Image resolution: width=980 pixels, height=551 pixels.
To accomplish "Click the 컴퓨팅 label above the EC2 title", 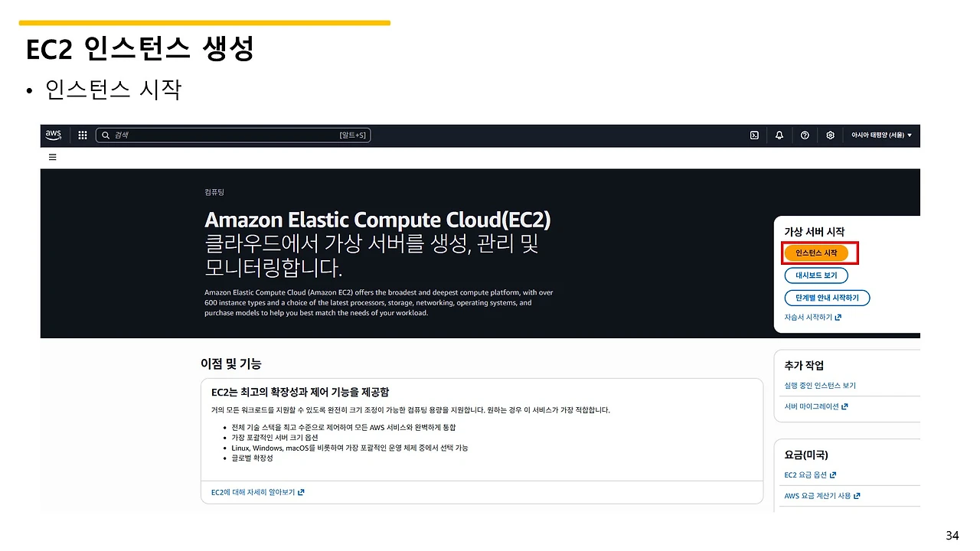I will [x=214, y=192].
